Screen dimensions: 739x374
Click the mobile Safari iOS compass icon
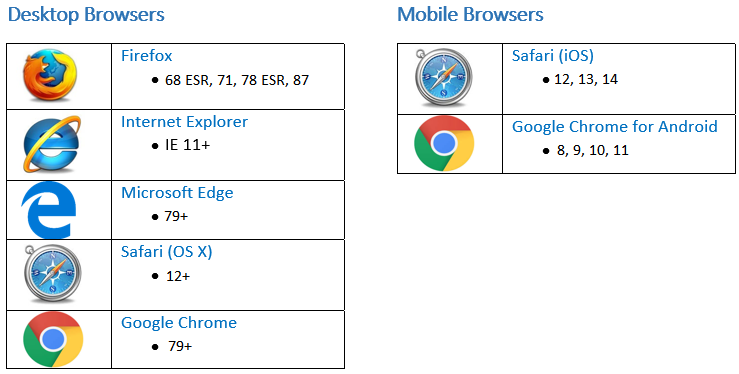(x=442, y=78)
